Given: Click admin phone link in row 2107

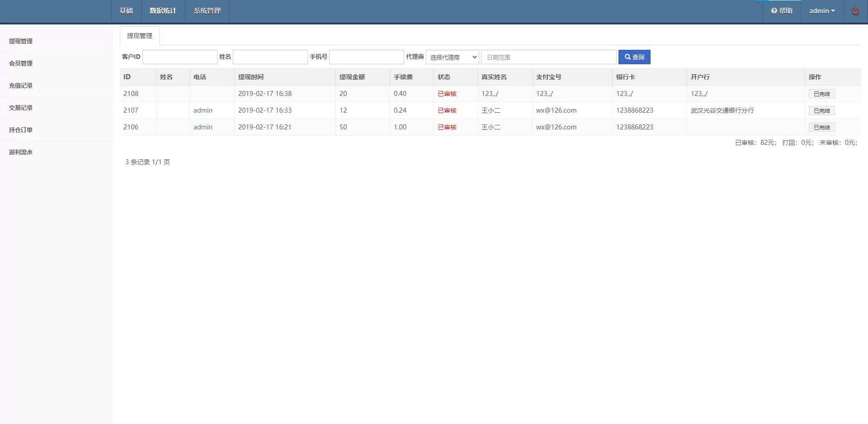Looking at the screenshot, I should tap(203, 110).
